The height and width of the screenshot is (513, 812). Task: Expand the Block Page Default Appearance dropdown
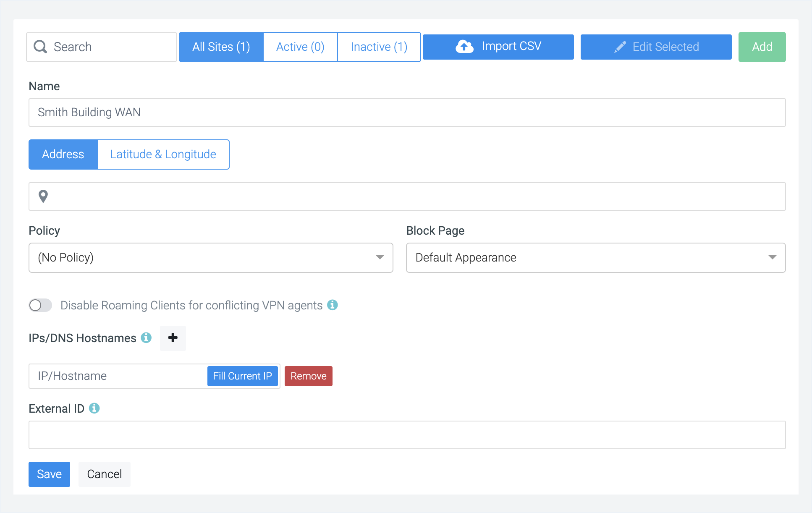595,258
